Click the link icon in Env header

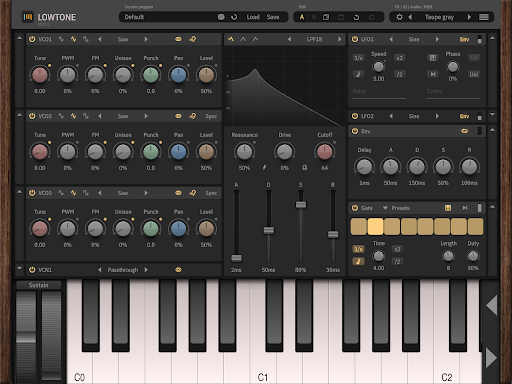point(464,131)
